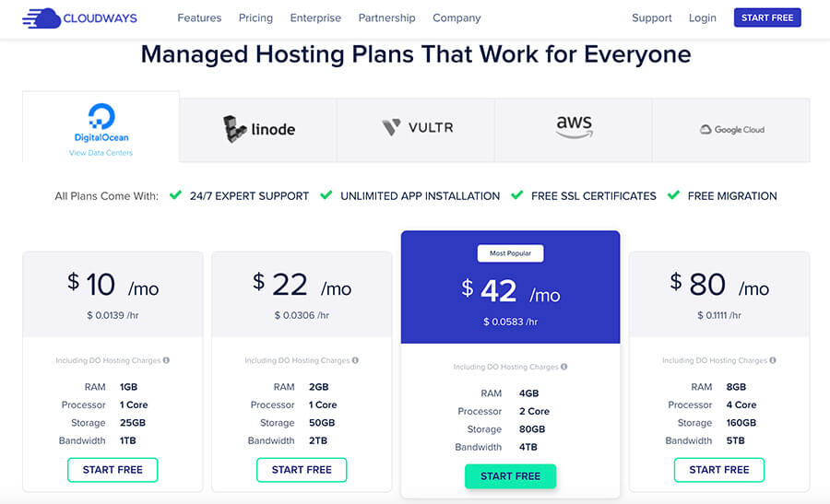Click UNLIMITED APP INSTALLATION text

420,196
